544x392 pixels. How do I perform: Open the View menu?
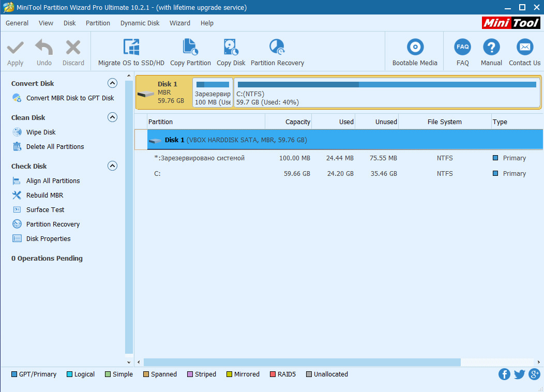pos(46,23)
